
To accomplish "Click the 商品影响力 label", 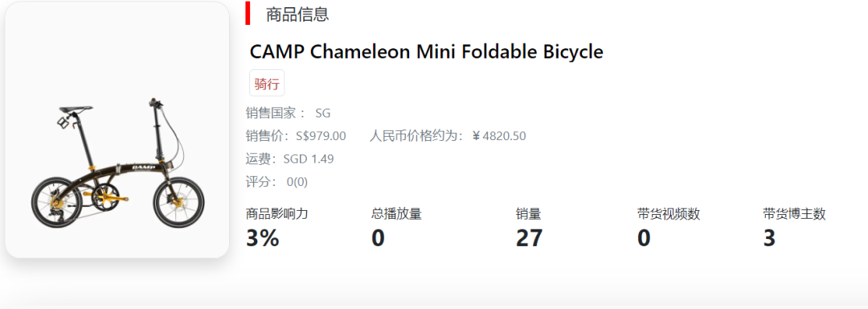I will coord(276,214).
